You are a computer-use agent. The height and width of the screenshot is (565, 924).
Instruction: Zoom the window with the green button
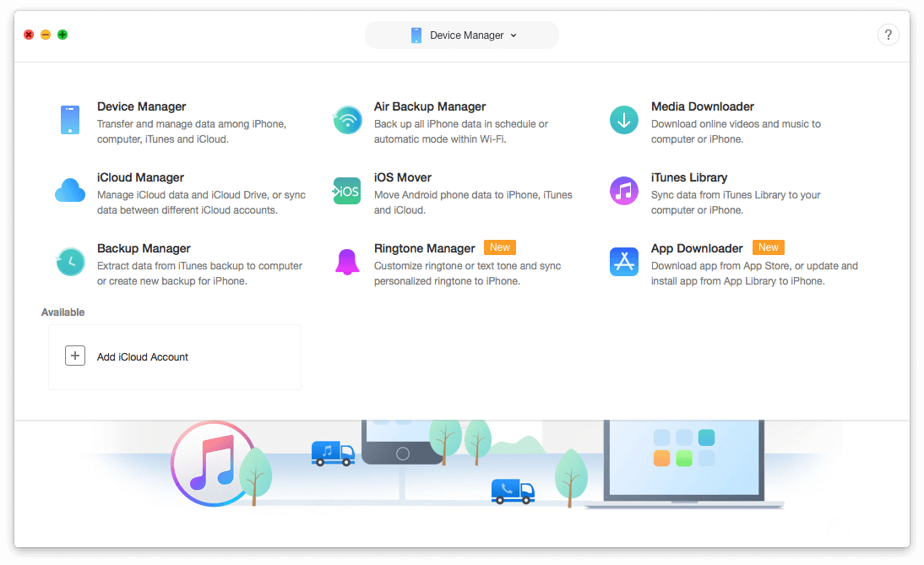(x=63, y=35)
